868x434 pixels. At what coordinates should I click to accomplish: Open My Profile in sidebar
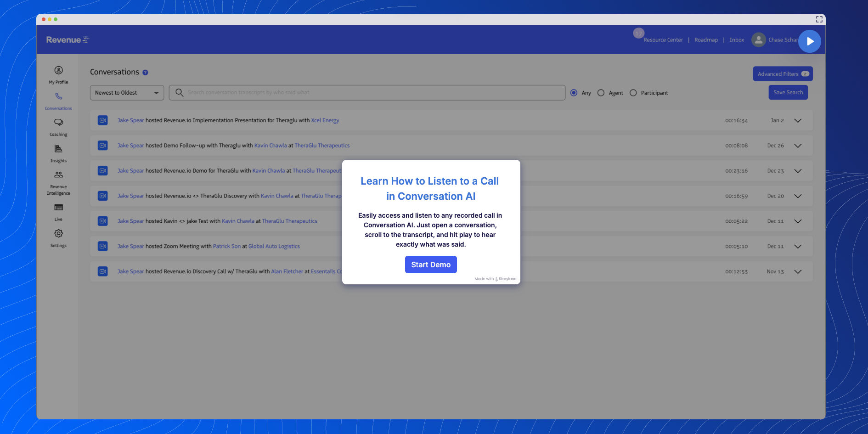tap(58, 75)
